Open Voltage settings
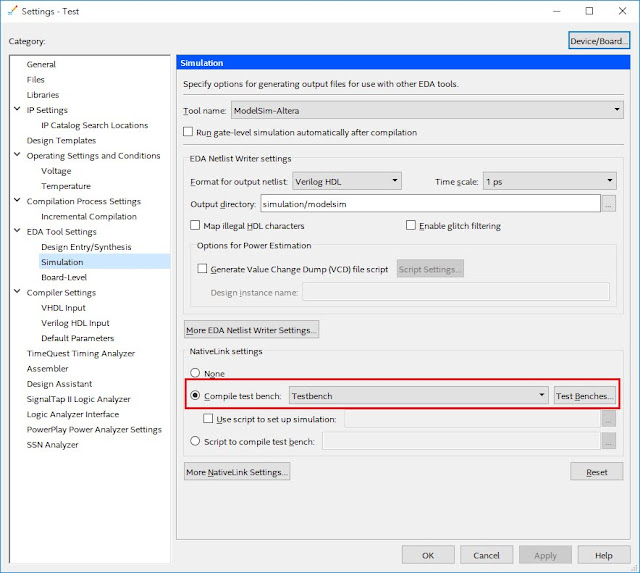The width and height of the screenshot is (640, 573). pyautogui.click(x=56, y=171)
